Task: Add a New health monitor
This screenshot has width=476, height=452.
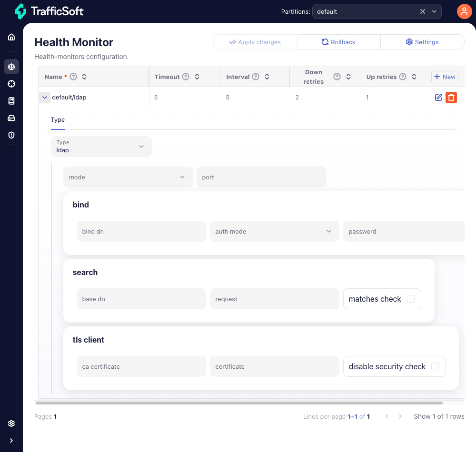Action: [x=445, y=77]
